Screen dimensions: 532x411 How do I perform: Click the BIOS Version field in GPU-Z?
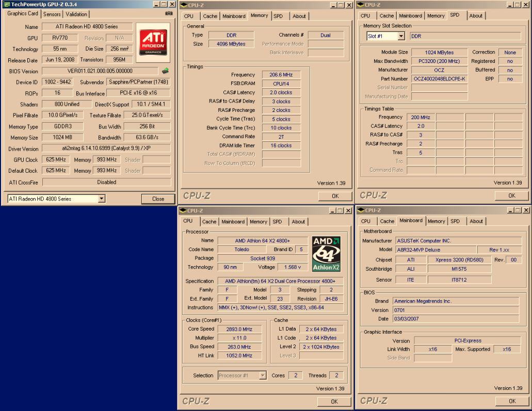[100, 71]
